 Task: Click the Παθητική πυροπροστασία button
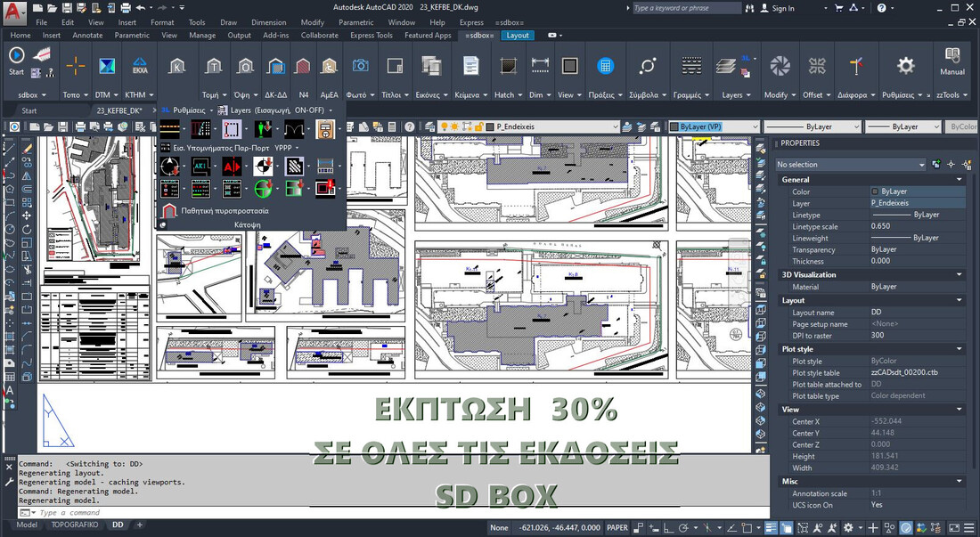214,211
